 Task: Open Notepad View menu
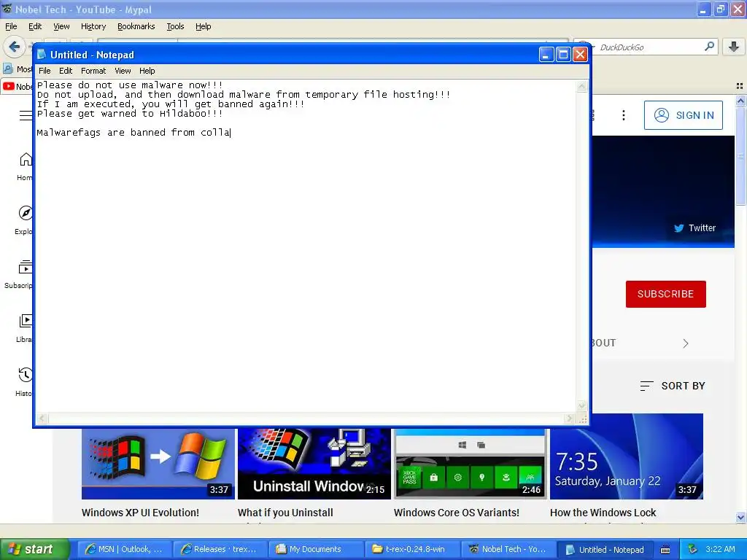tap(123, 71)
